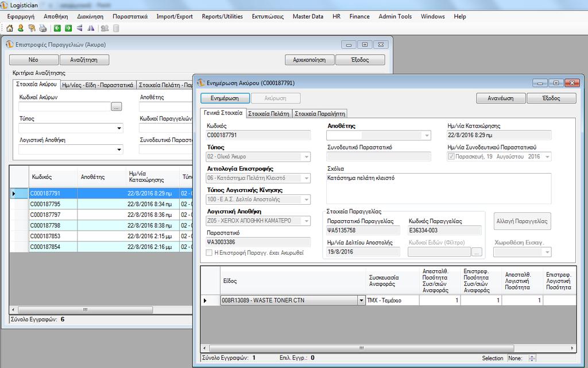Click the Σχόλια comments text box
This screenshot has width=588, height=368.
(x=439, y=189)
